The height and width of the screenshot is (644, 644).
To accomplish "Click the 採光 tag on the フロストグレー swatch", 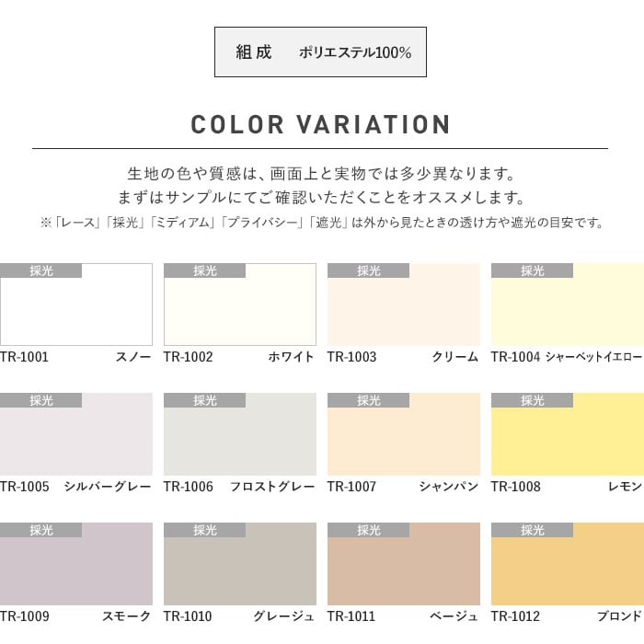I will (x=205, y=400).
